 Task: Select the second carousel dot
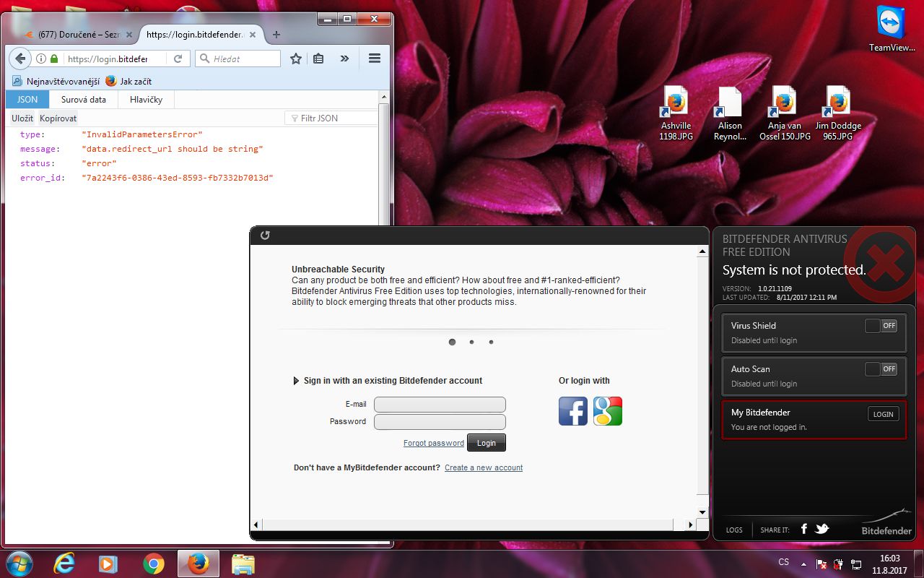(x=471, y=342)
